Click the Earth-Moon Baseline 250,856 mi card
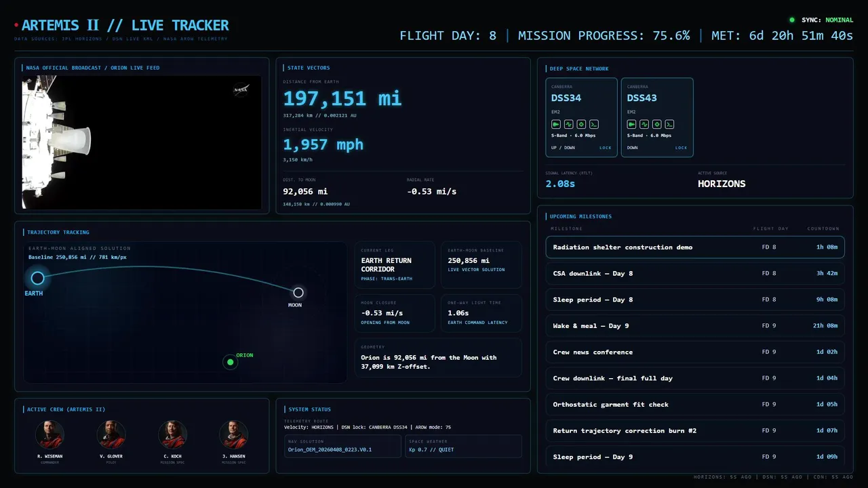Screen dimensions: 868x488 point(481,265)
